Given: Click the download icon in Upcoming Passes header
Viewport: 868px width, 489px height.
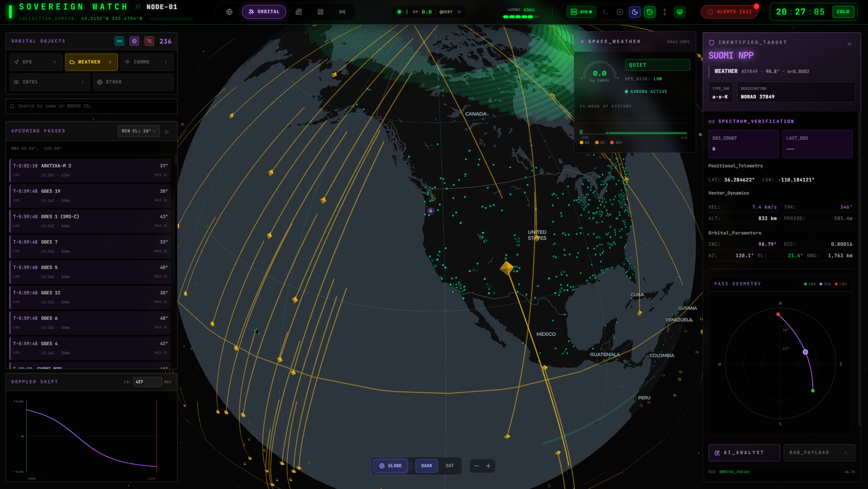Looking at the screenshot, I should [x=166, y=131].
